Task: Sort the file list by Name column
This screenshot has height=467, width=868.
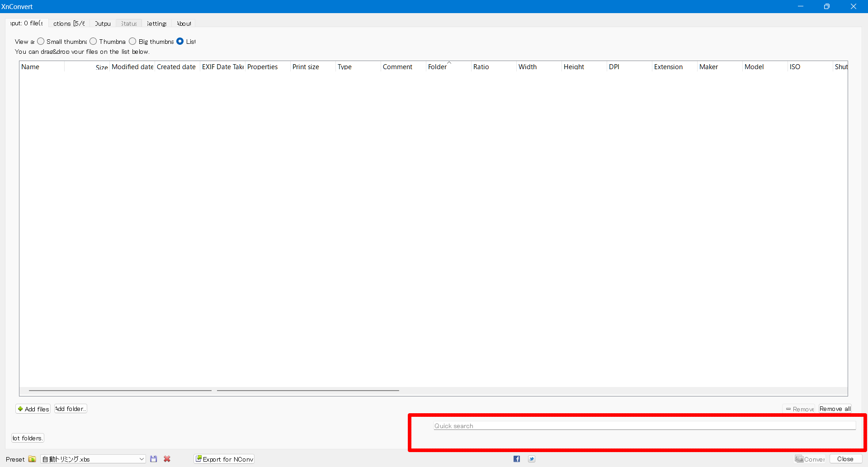Action: point(42,67)
